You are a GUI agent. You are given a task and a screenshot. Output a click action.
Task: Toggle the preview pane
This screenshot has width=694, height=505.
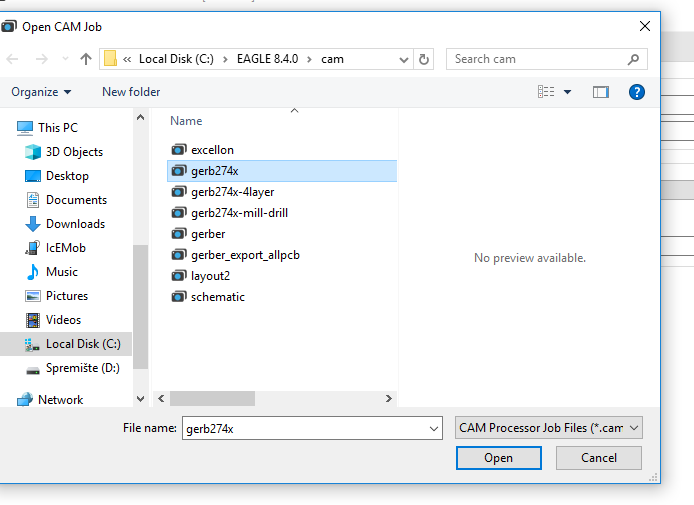(x=601, y=92)
